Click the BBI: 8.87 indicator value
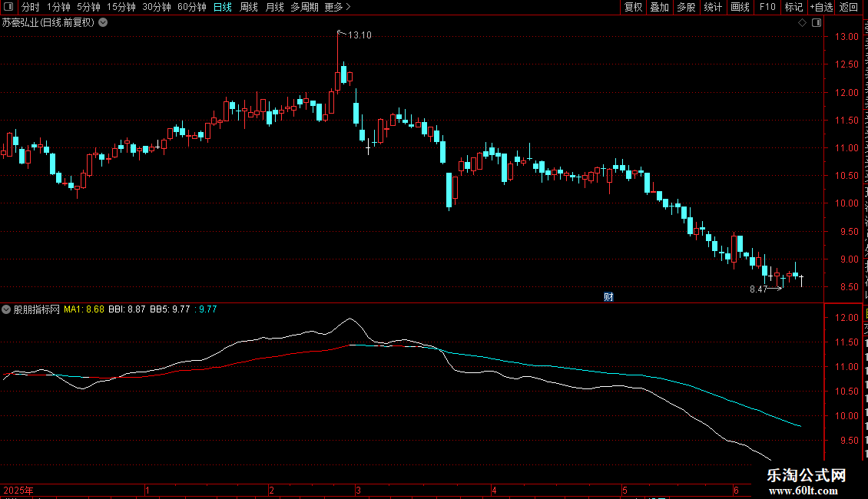This screenshot has width=868, height=499. coord(127,309)
